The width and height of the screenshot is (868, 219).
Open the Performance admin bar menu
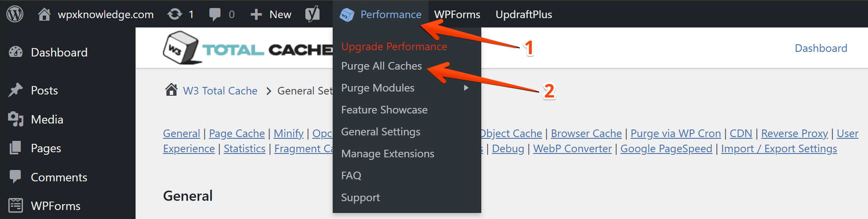pos(381,14)
